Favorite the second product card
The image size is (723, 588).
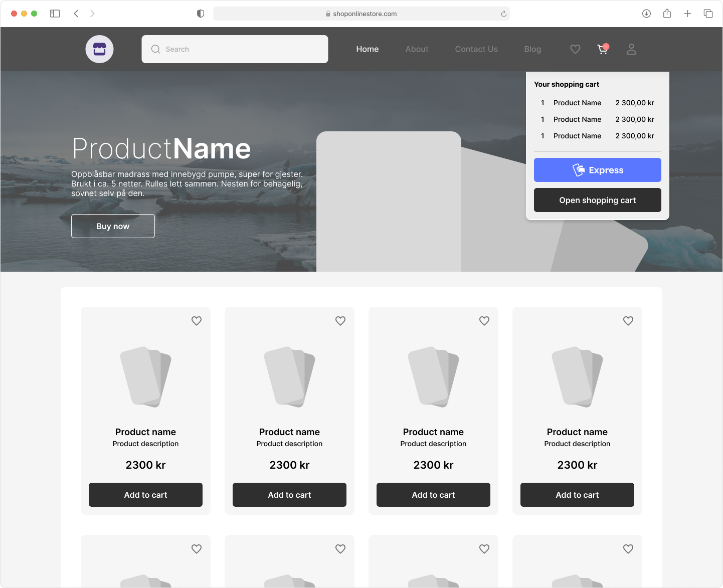coord(340,321)
